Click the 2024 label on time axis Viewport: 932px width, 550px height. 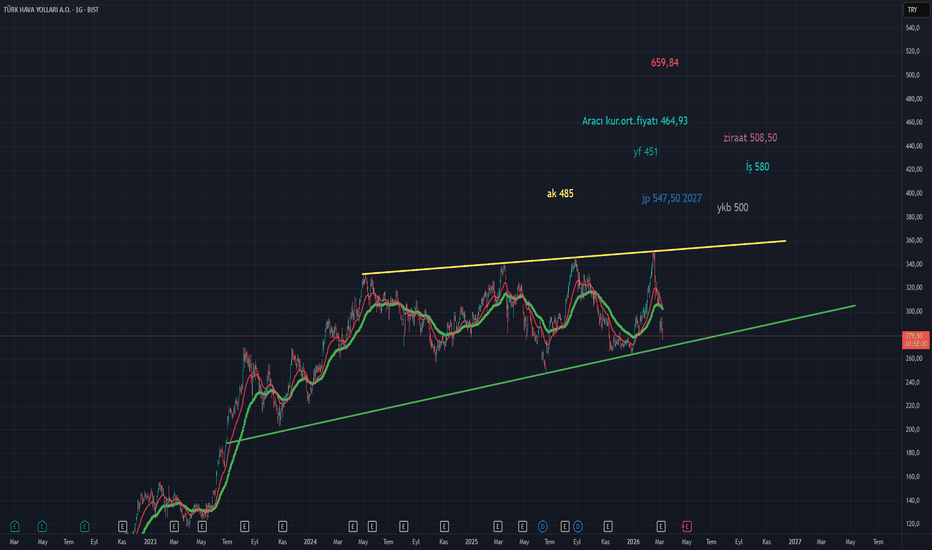click(310, 542)
